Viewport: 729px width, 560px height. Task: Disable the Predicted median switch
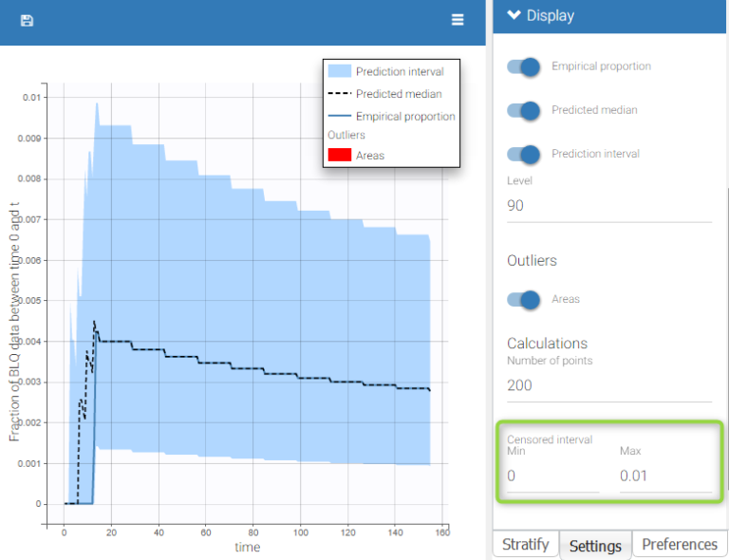point(524,110)
